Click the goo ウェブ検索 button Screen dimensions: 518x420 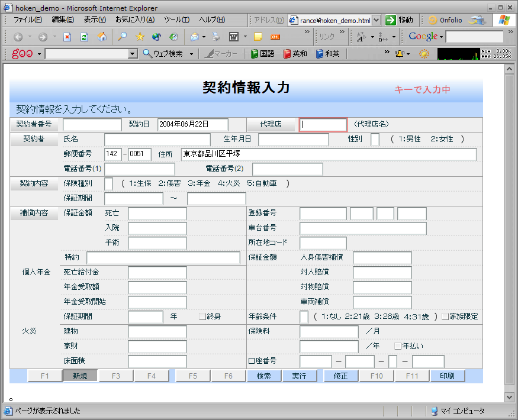[163, 53]
